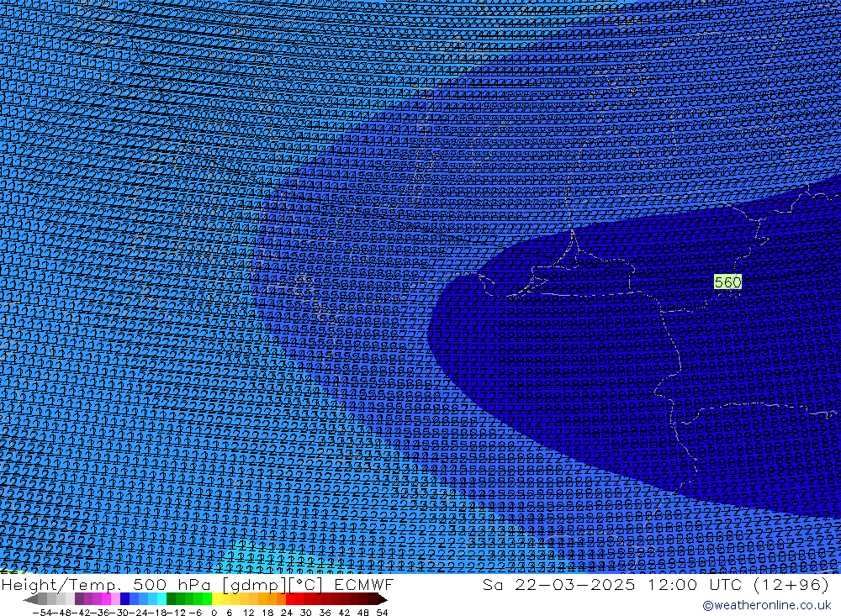Click the dark maroon swatch near 48

(363, 599)
